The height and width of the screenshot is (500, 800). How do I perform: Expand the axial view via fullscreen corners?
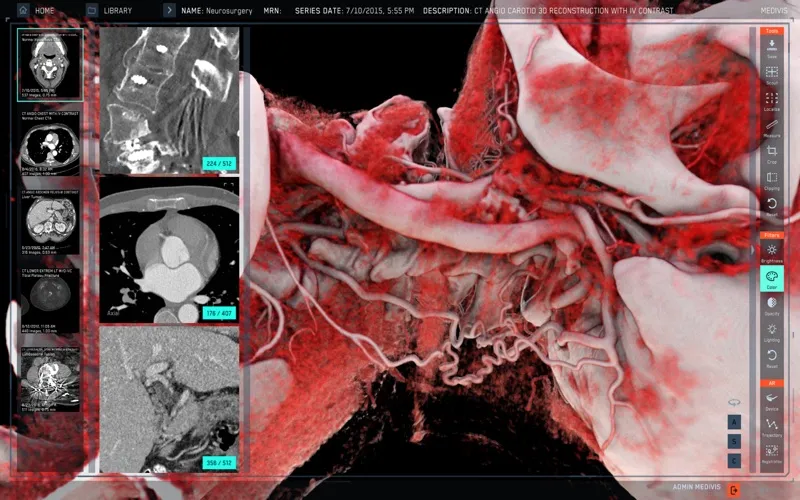pos(229,188)
